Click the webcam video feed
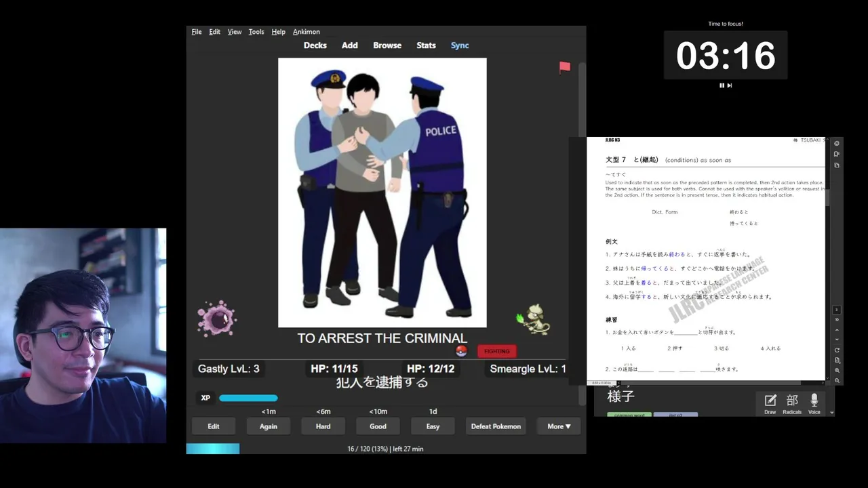Viewport: 868px width, 488px height. (83, 335)
